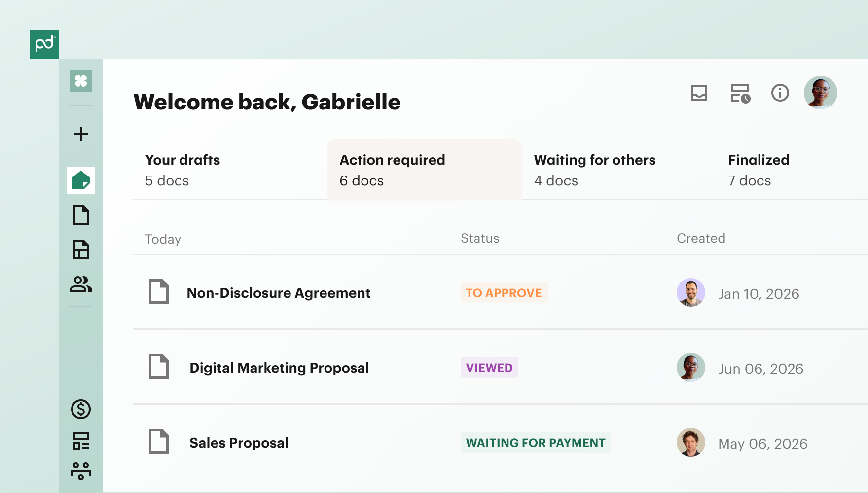This screenshot has height=493, width=868.
Task: Open the Documents page icon
Action: click(x=81, y=215)
